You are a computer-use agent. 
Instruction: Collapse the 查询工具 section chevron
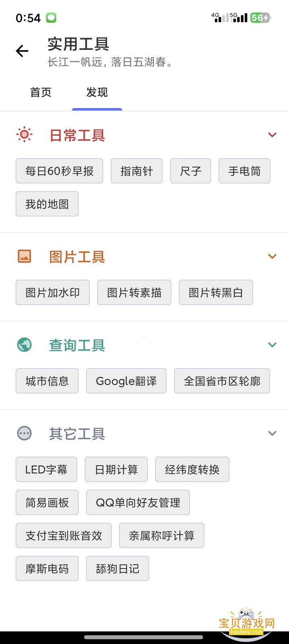272,345
